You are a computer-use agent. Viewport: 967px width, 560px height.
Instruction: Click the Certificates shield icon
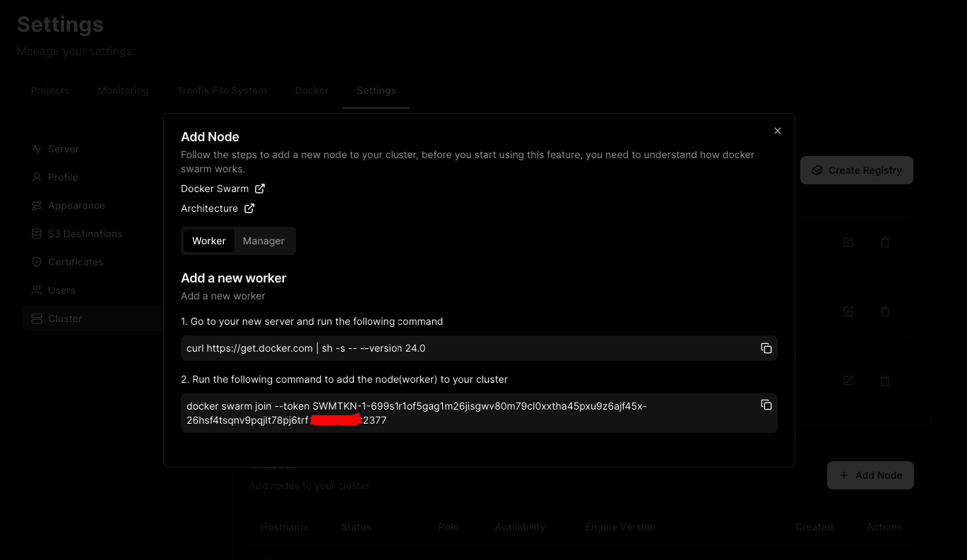click(x=37, y=262)
